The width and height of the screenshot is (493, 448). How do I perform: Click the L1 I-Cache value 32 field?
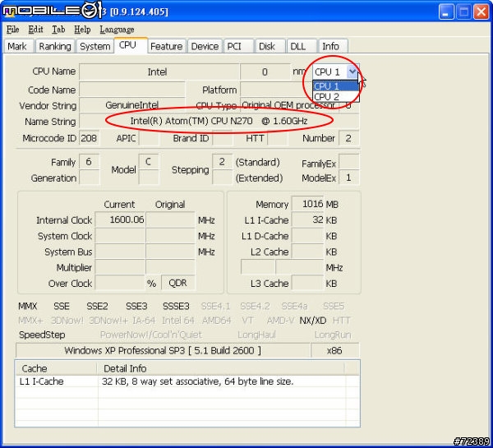click(308, 219)
